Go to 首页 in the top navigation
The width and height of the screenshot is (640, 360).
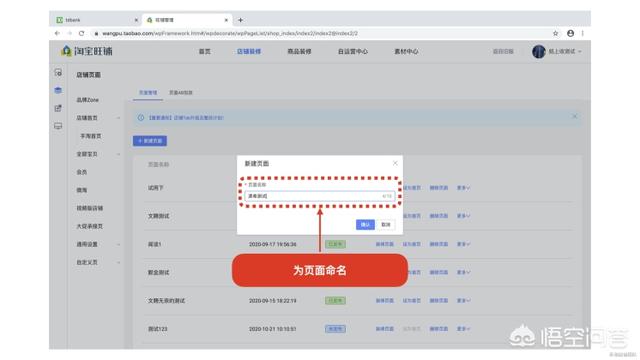(204, 51)
